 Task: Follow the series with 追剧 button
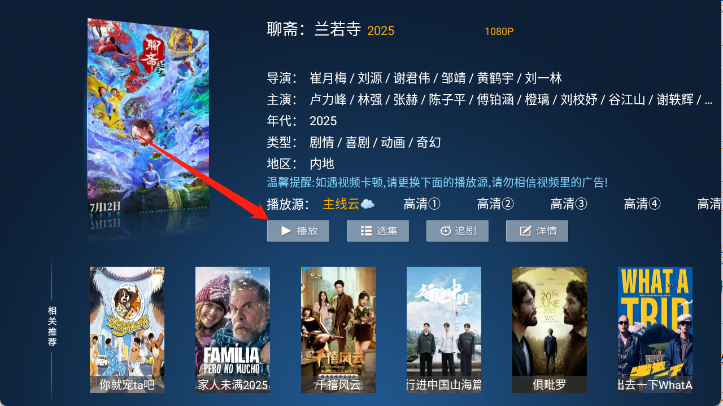(x=457, y=231)
